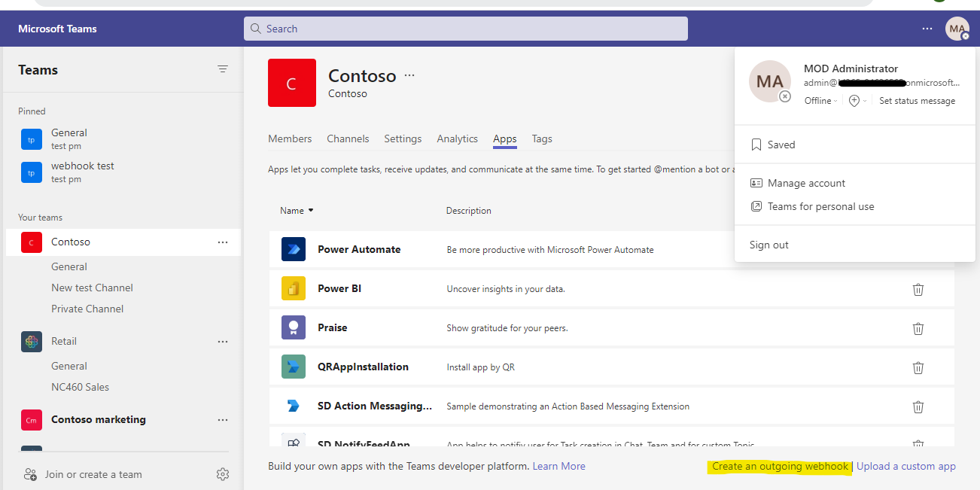
Task: Click Create an outgoing webhook
Action: click(780, 466)
